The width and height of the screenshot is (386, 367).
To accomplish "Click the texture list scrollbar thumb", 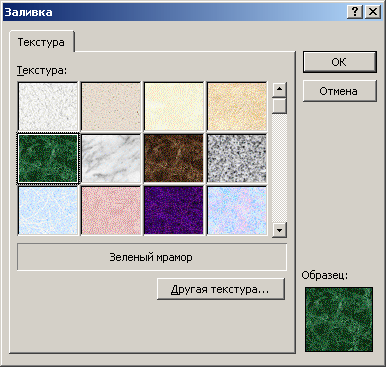I will (279, 105).
